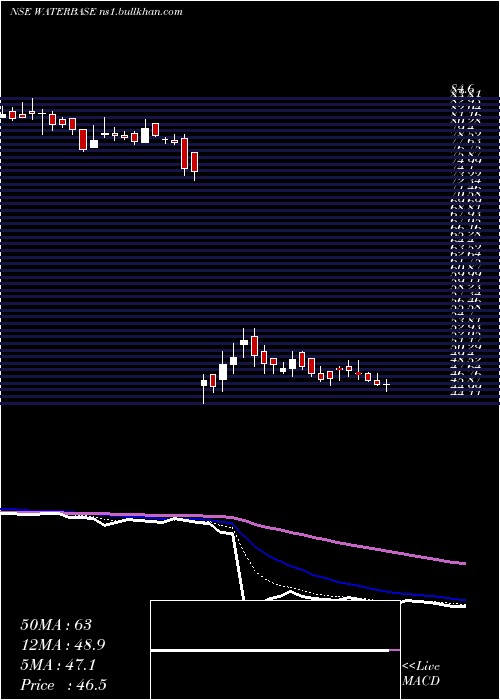
Task: Select the Price : 46.5 readout
Action: (63, 684)
